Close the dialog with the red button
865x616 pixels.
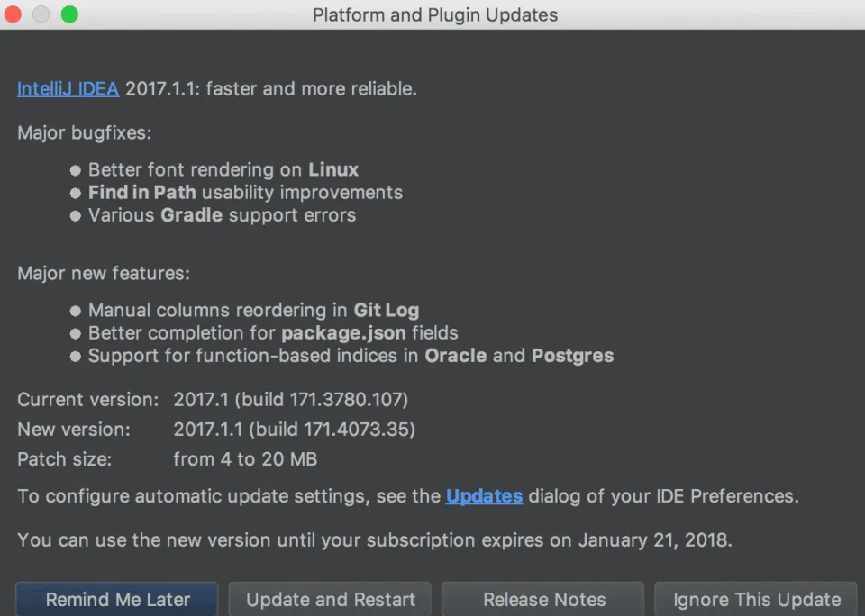click(x=13, y=14)
